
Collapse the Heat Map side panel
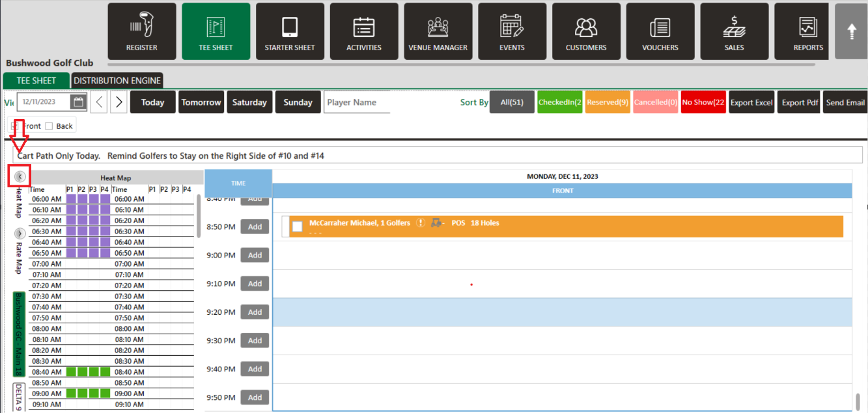20,176
